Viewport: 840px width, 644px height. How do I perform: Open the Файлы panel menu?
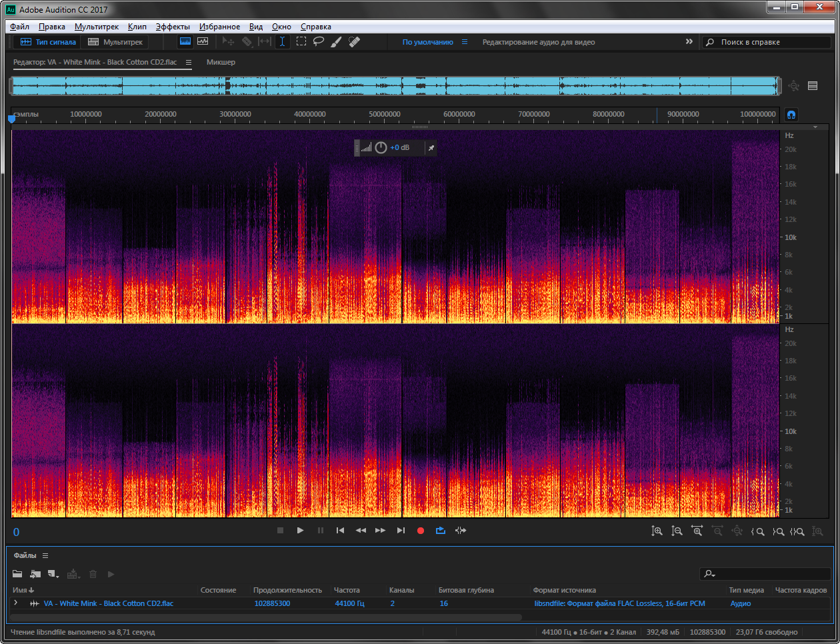pos(45,555)
